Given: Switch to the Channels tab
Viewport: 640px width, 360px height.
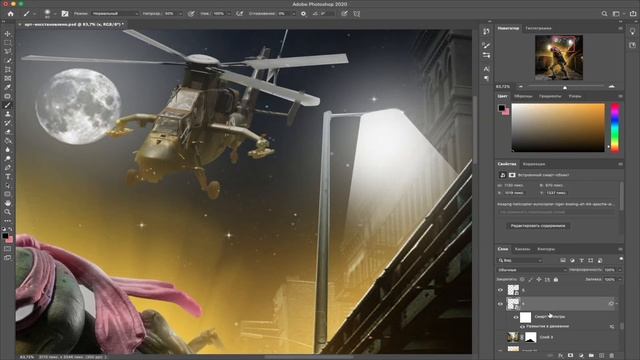Looking at the screenshot, I should 522,249.
